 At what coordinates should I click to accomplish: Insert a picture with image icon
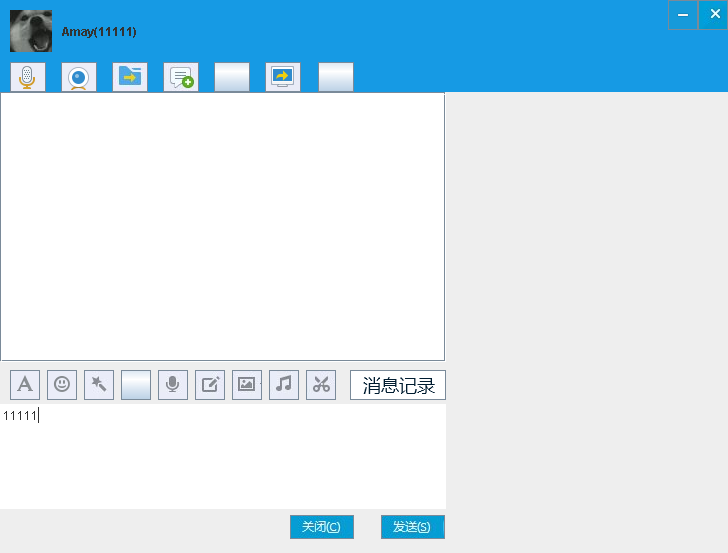pos(247,385)
